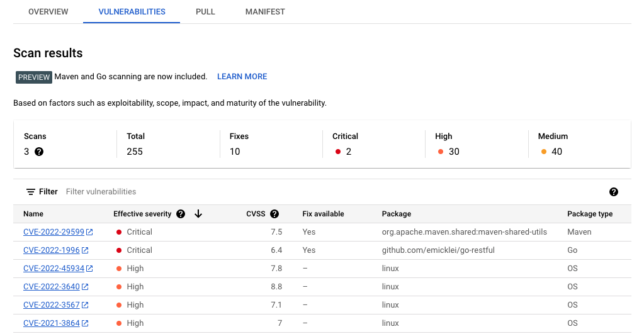This screenshot has height=334, width=644.
Task: Follow the Learn More link
Action: click(x=242, y=77)
